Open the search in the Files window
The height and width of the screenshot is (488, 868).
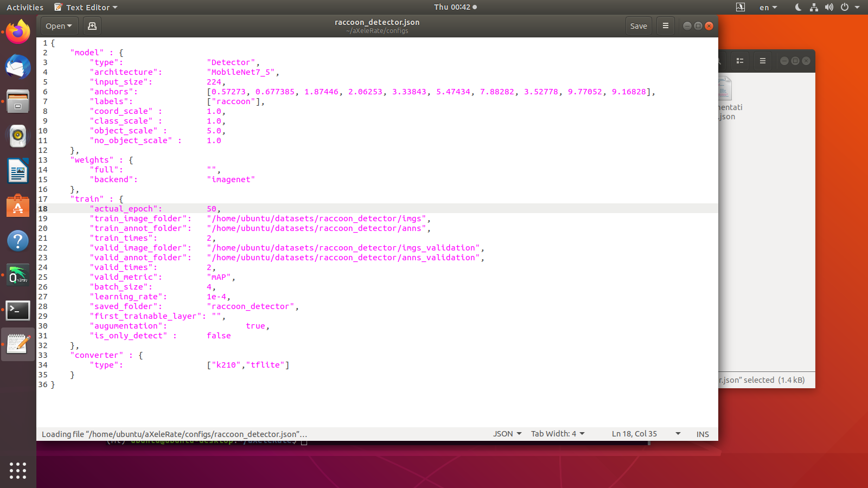pos(717,61)
